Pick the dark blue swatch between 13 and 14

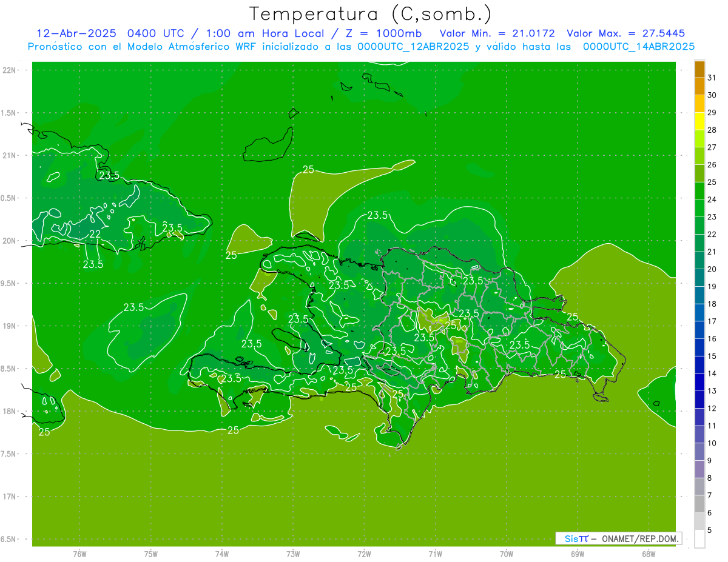(699, 383)
